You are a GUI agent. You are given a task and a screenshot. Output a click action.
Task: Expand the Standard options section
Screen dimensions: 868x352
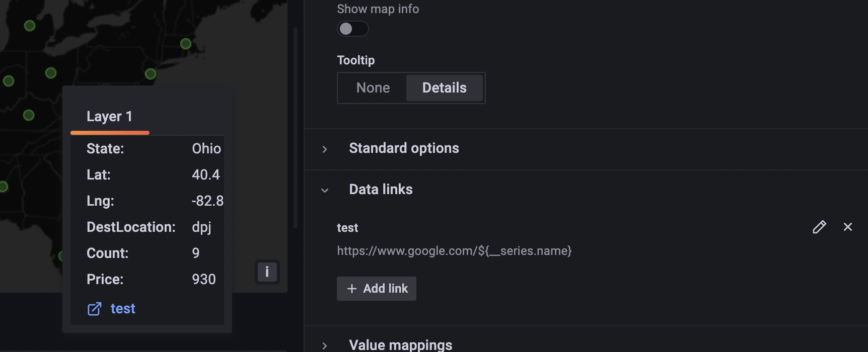pyautogui.click(x=404, y=148)
